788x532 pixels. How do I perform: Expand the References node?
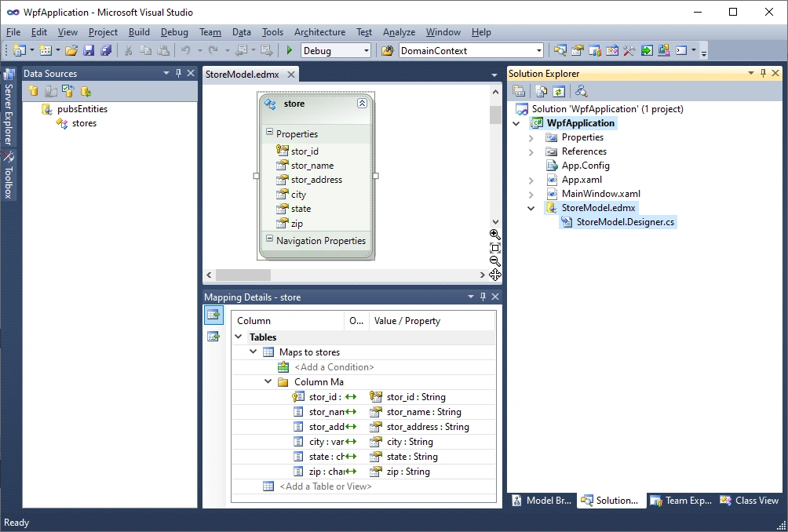(531, 151)
